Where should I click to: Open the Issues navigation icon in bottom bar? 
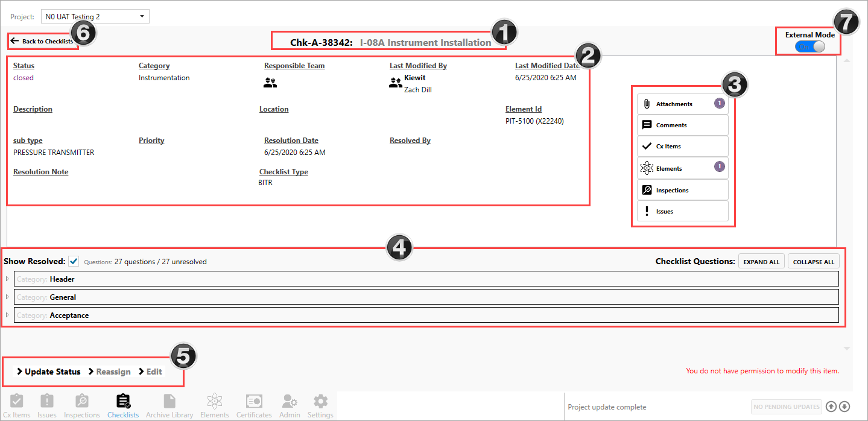pos(47,405)
